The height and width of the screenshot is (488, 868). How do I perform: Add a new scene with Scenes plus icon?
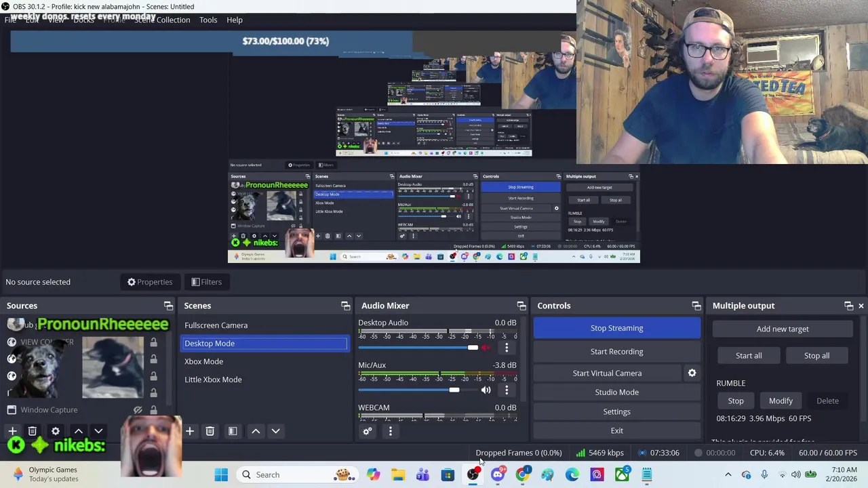[x=190, y=431]
